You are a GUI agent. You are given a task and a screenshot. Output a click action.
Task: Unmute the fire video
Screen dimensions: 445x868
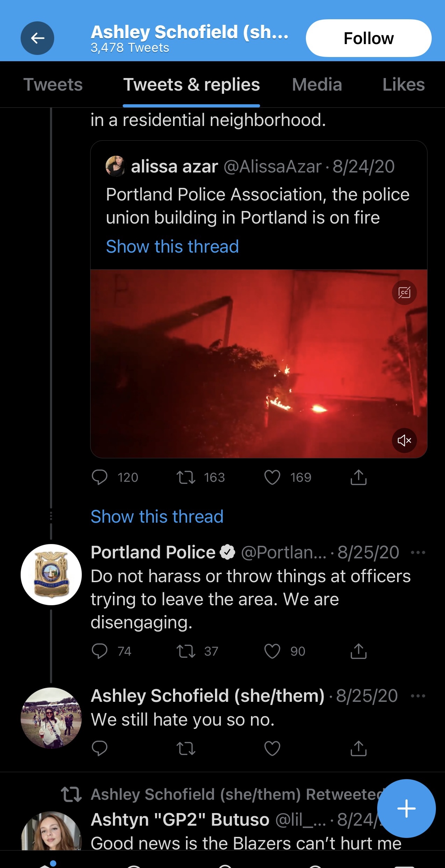404,440
